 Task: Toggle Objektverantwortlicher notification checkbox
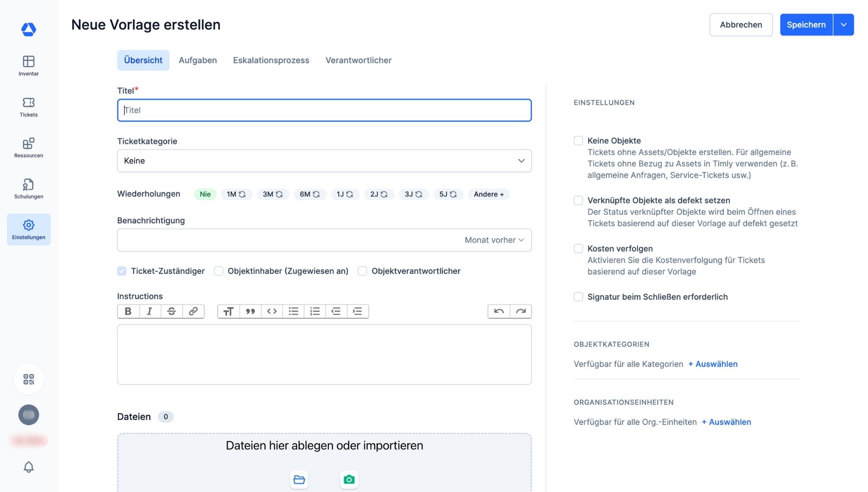(362, 271)
